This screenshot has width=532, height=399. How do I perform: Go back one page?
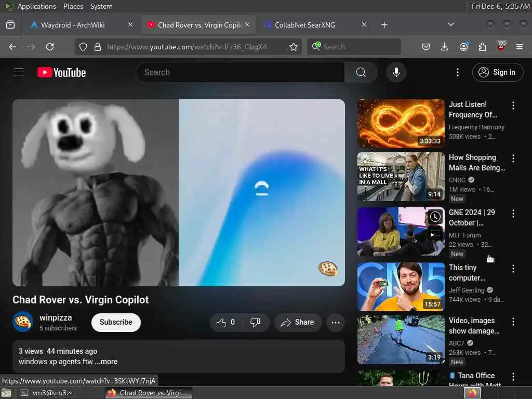pos(12,47)
